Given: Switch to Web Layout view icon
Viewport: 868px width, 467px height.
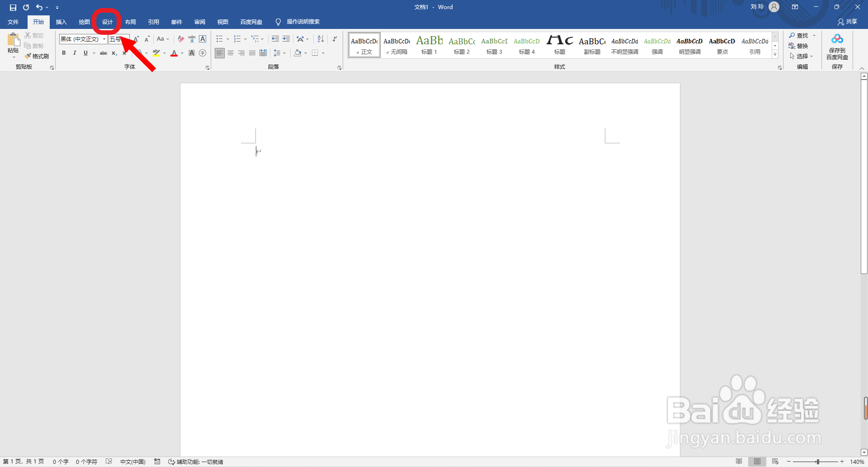Looking at the screenshot, I should click(x=775, y=462).
